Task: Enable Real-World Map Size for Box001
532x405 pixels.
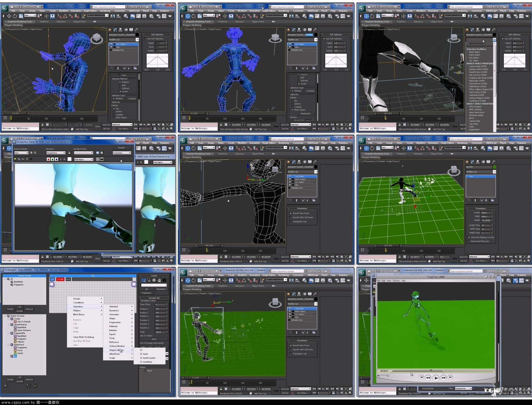Action: pos(469,241)
